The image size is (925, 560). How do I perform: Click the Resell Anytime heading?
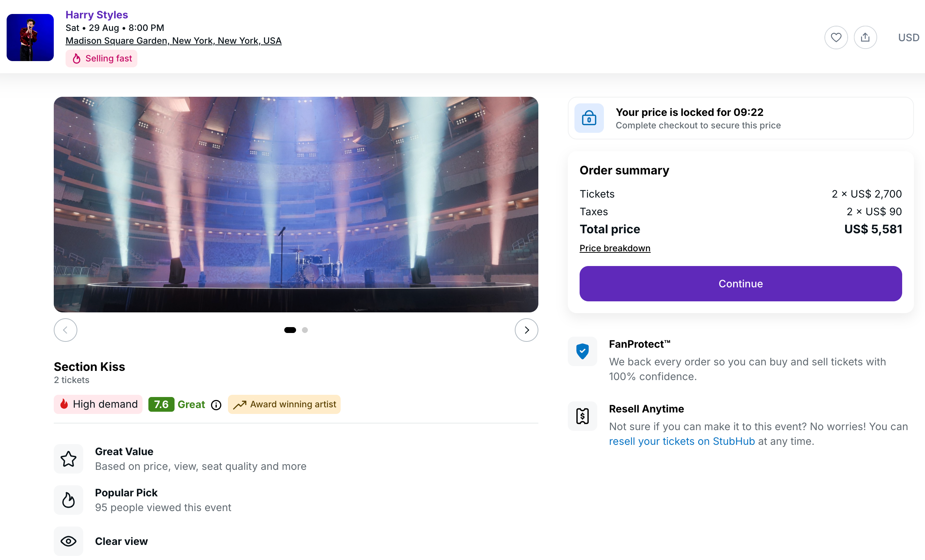(646, 409)
